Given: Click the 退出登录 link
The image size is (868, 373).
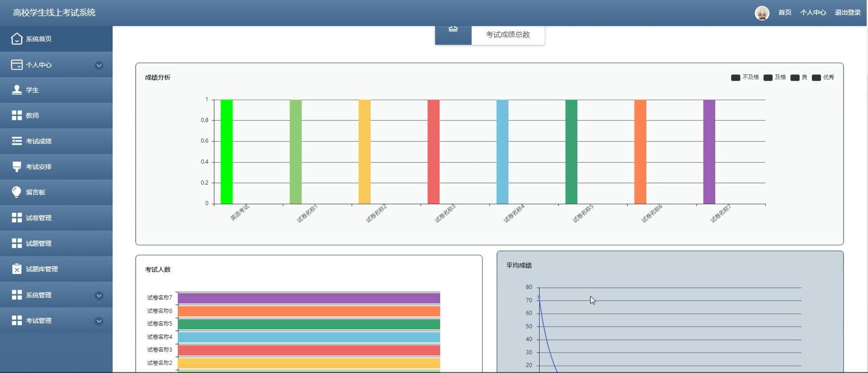Looking at the screenshot, I should pyautogui.click(x=848, y=13).
